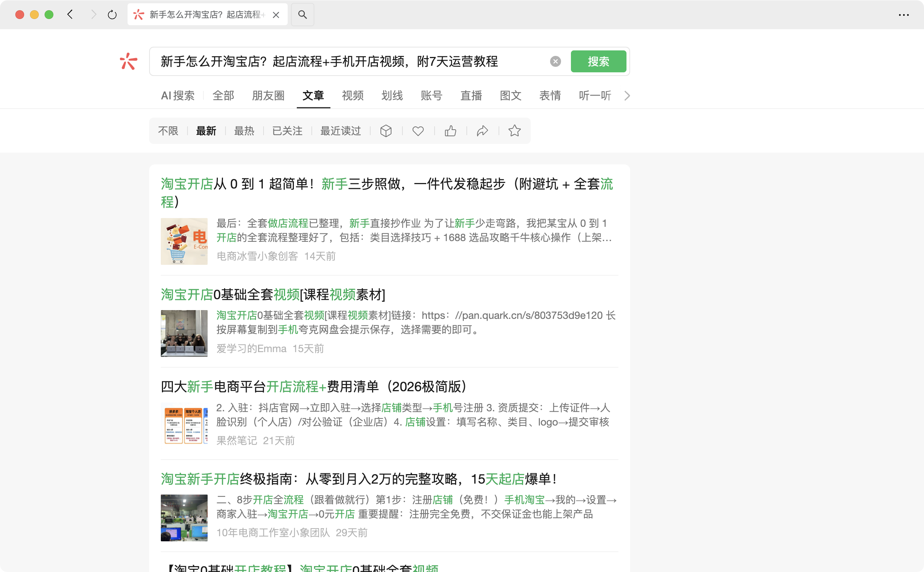Switch to the 朋友圈 tab
This screenshot has width=924, height=572.
pos(268,96)
